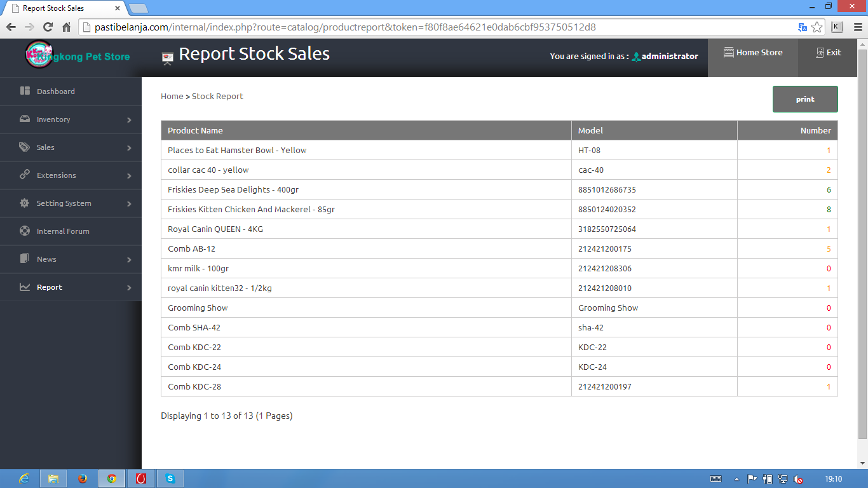Click the Dashboard icon in sidebar
868x488 pixels.
point(25,91)
